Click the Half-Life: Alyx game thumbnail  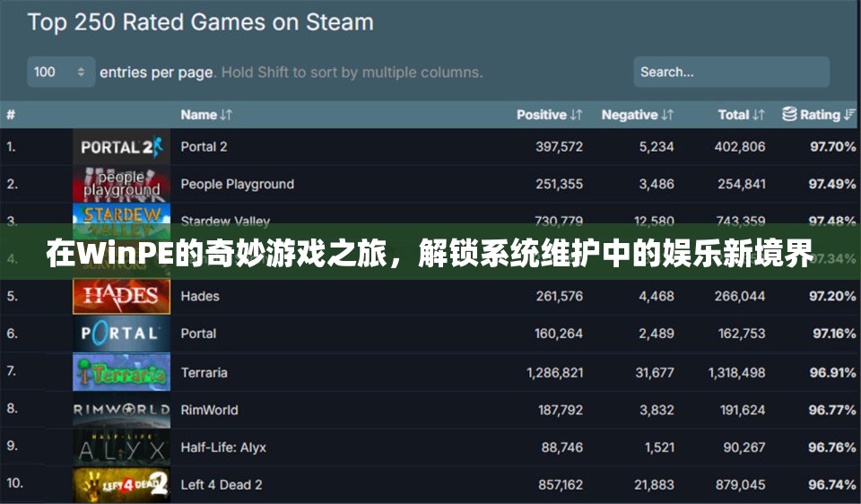pos(121,448)
